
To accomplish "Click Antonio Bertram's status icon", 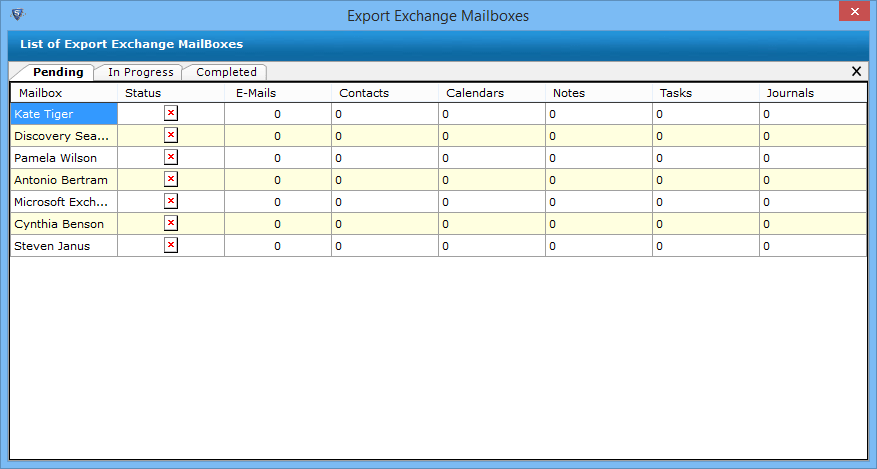I will point(171,179).
